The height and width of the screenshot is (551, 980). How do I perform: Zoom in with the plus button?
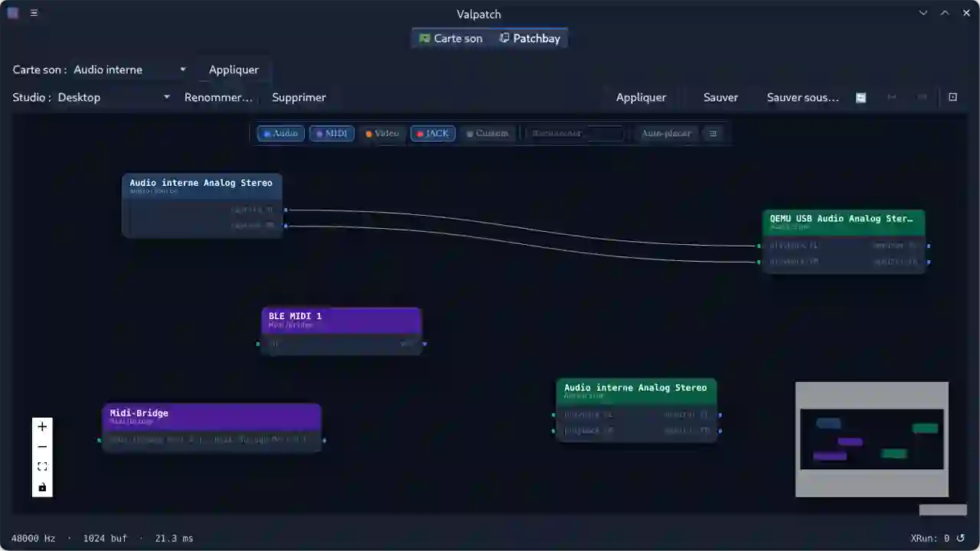42,427
